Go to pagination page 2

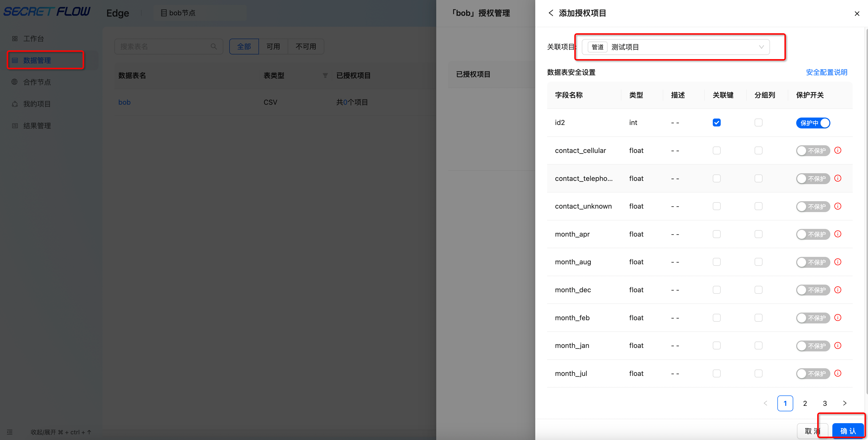point(805,403)
